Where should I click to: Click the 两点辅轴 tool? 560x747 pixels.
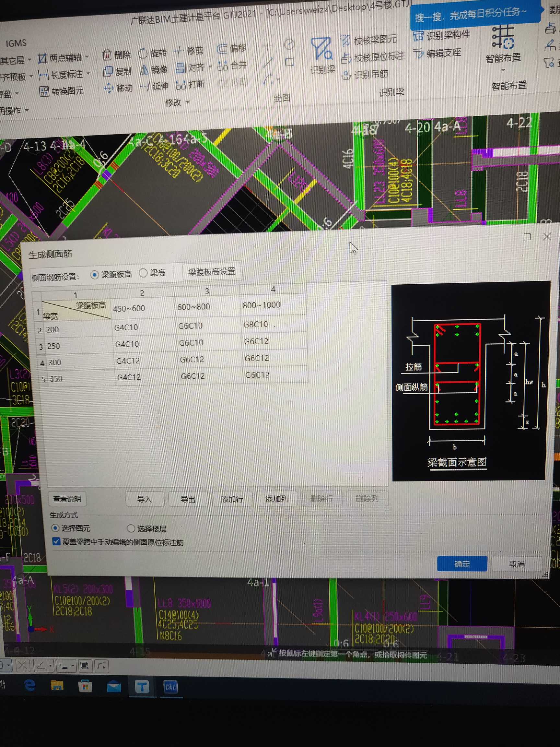pyautogui.click(x=59, y=58)
